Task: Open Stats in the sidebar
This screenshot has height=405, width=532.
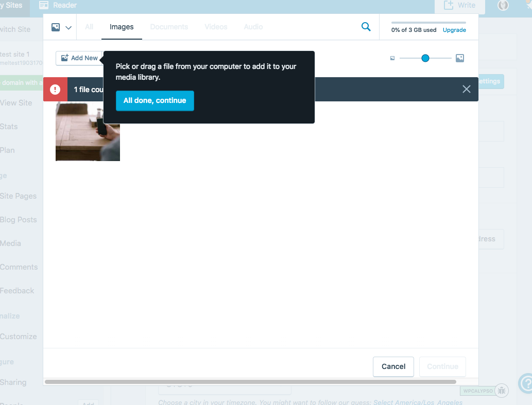Action: 9,127
